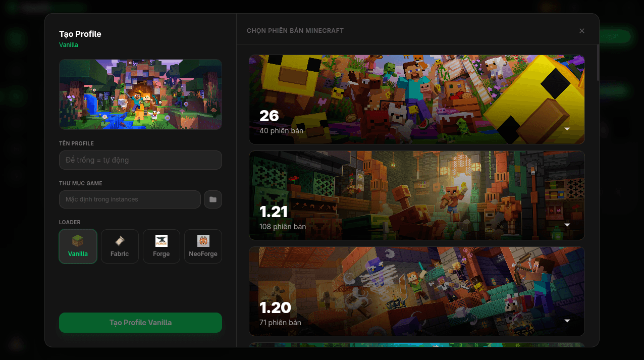Click the Thư mục game path field
The height and width of the screenshot is (360, 644).
pyautogui.click(x=130, y=199)
